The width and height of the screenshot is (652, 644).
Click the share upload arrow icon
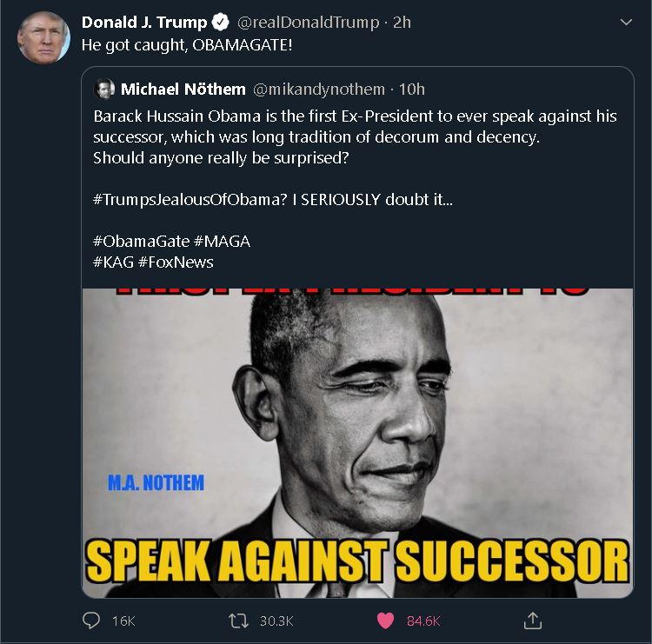click(x=532, y=621)
